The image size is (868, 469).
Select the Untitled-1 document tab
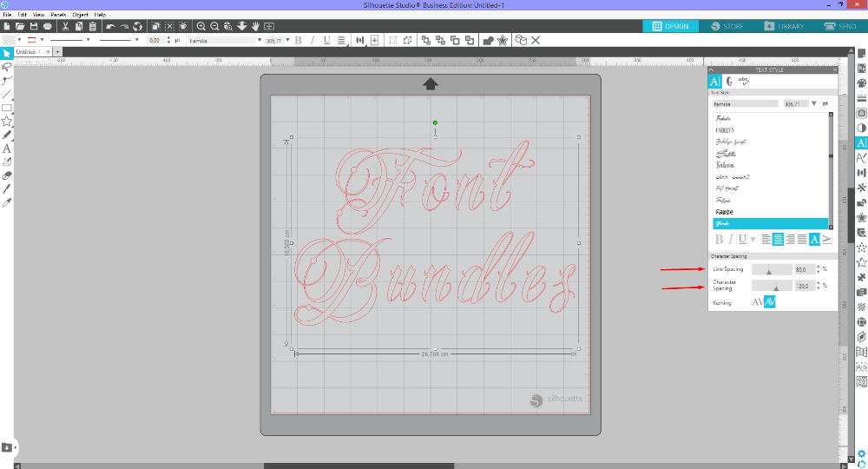click(x=29, y=51)
